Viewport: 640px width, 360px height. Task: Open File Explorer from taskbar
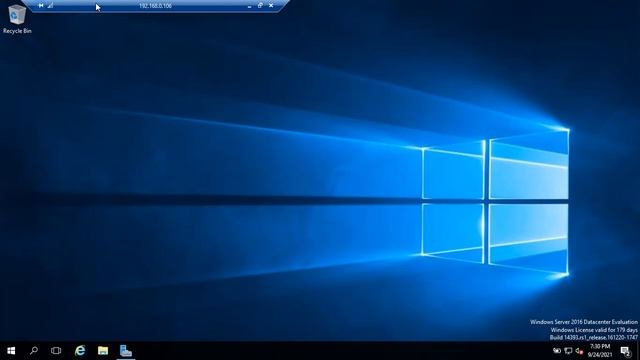pyautogui.click(x=103, y=351)
